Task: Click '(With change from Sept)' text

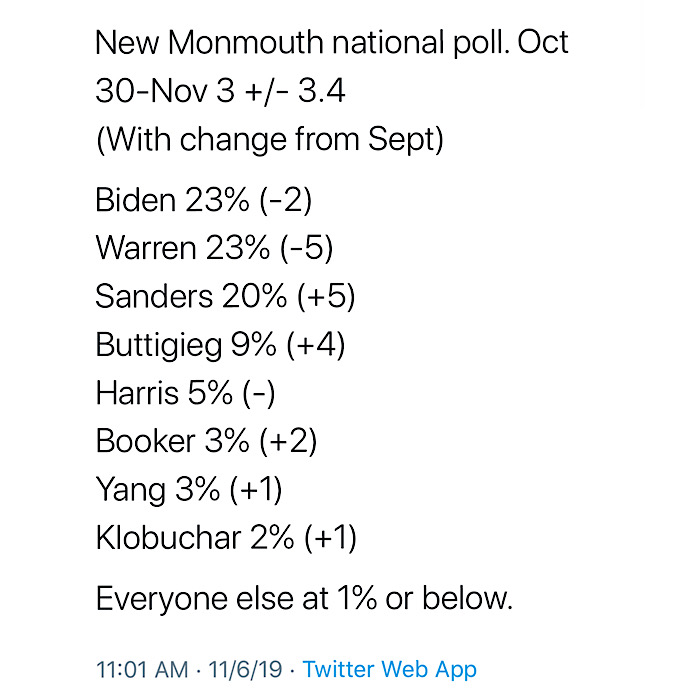Action: point(270,140)
